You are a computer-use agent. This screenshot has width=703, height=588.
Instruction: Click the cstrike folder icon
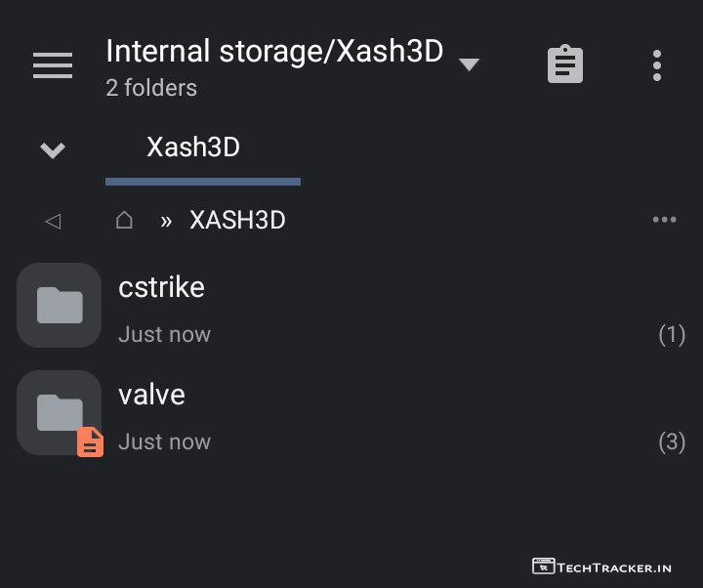click(x=60, y=306)
